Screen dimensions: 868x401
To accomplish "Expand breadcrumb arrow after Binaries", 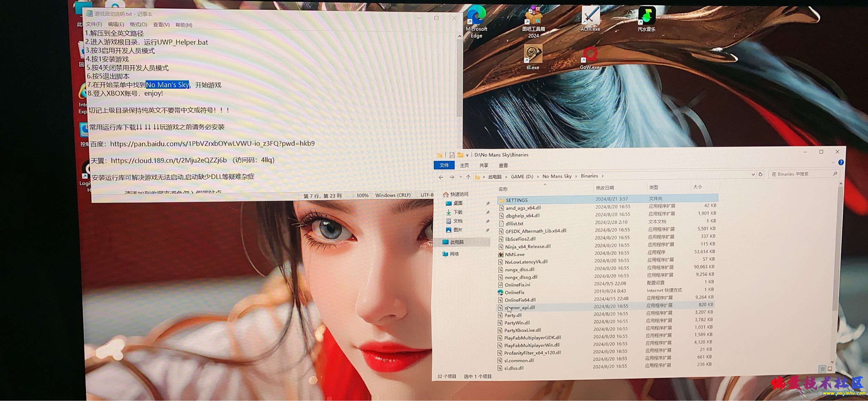I will [603, 176].
